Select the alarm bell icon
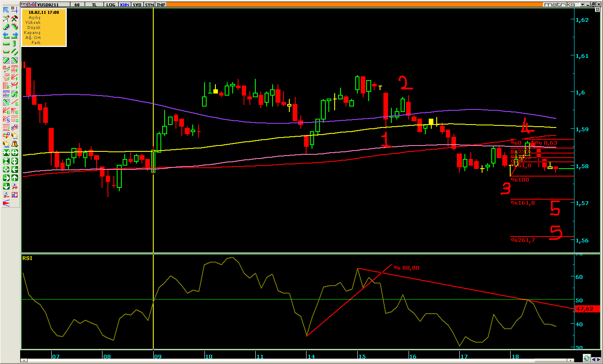The image size is (603, 364). tap(14, 144)
